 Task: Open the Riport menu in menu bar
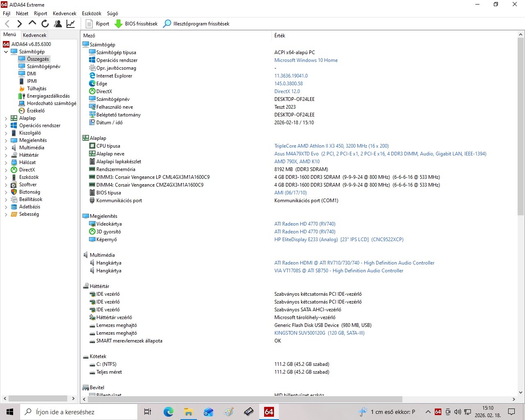[41, 14]
